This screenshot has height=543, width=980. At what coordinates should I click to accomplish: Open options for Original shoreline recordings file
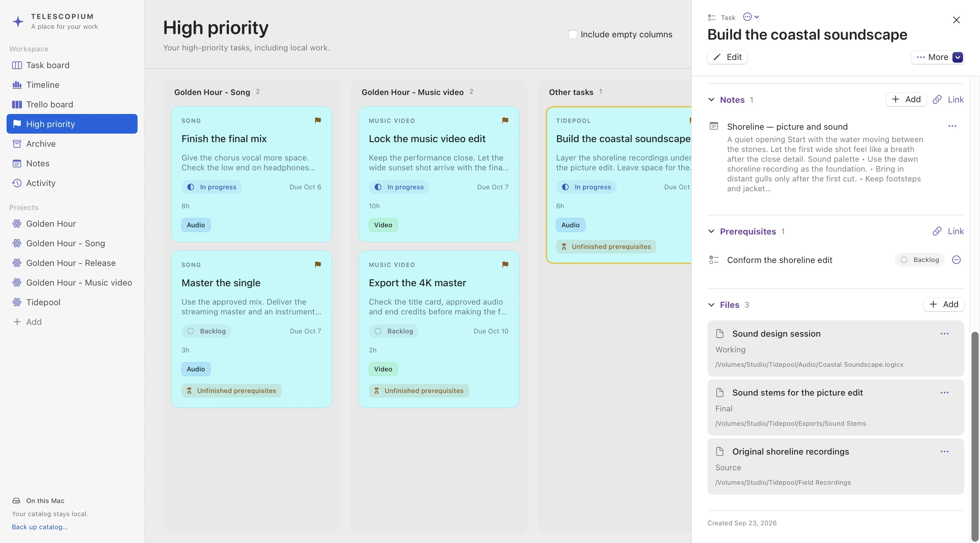point(944,452)
